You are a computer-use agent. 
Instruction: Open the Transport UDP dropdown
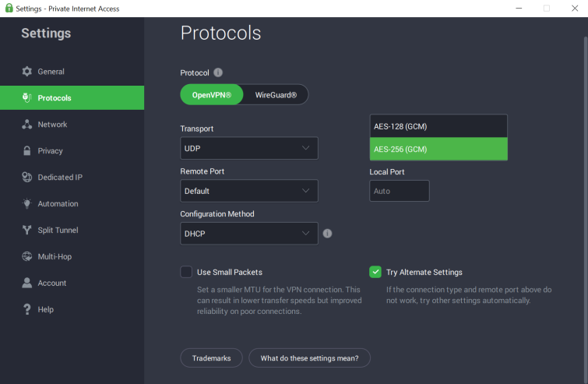[249, 148]
